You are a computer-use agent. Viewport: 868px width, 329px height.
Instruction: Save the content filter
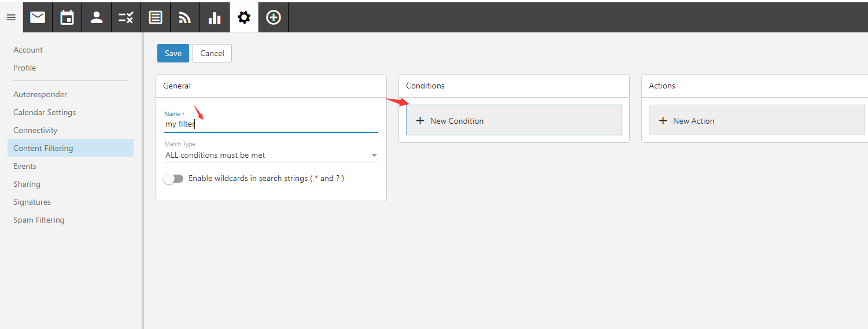pyautogui.click(x=173, y=53)
